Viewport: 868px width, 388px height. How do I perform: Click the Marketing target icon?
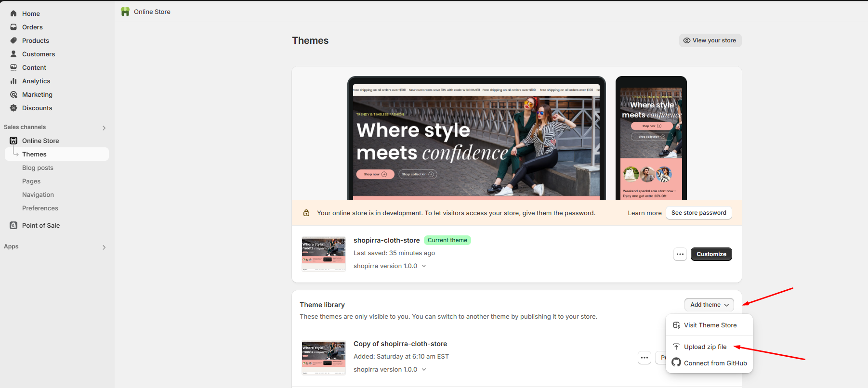pos(13,94)
